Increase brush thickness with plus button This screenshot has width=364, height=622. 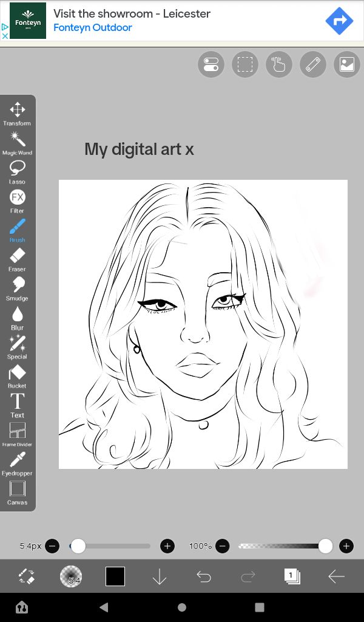tap(167, 546)
